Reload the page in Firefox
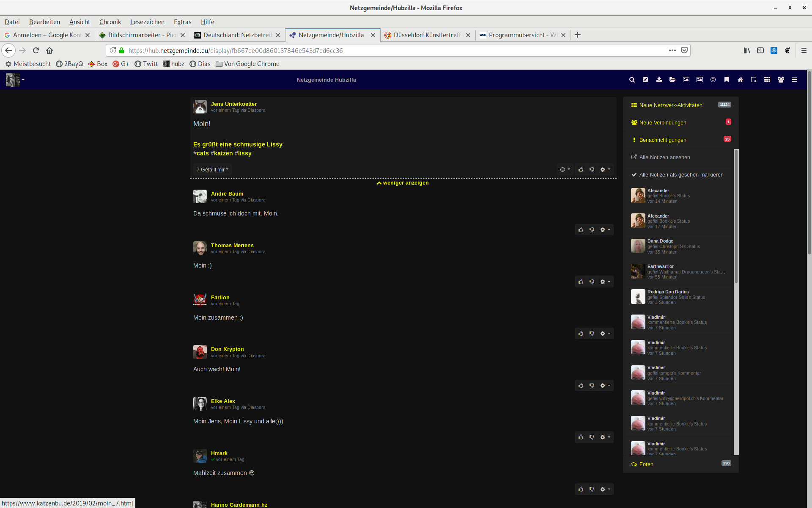The width and height of the screenshot is (812, 508). (36, 50)
